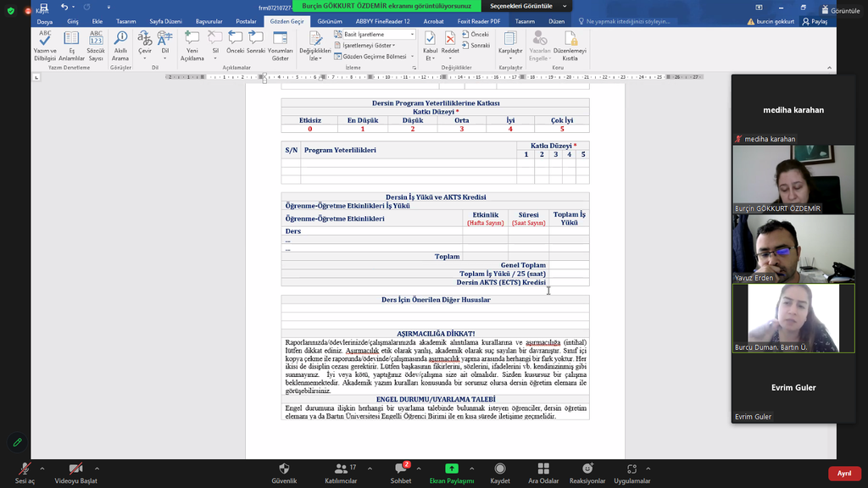Screen dimensions: 868x488
Task: Switch to the Görünüm ribbon tab
Action: click(330, 20)
